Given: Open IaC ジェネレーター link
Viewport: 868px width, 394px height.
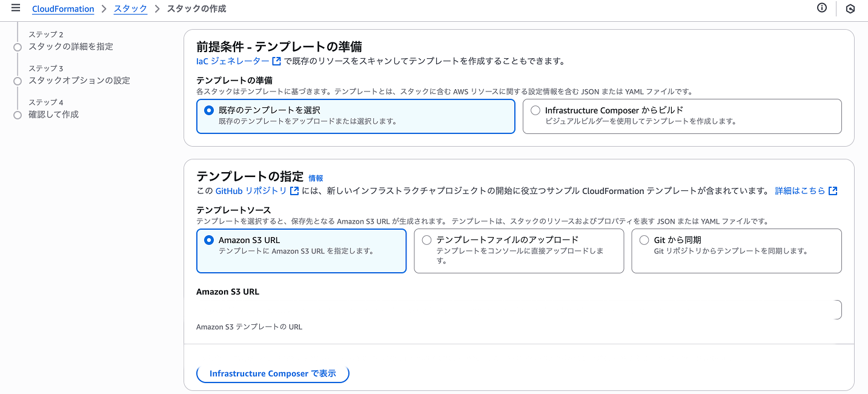Looking at the screenshot, I should click(x=233, y=61).
